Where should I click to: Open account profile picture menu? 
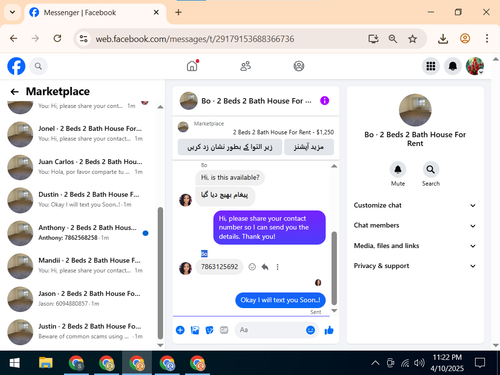click(475, 66)
